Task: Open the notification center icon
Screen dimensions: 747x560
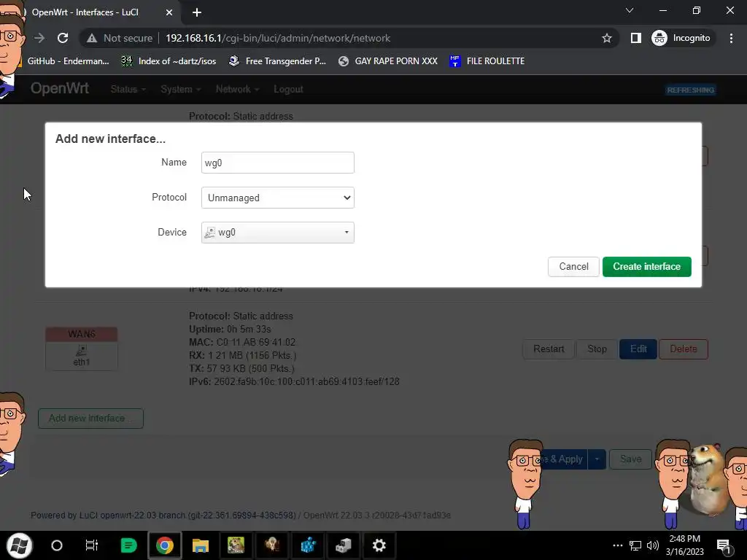Action: tap(724, 545)
